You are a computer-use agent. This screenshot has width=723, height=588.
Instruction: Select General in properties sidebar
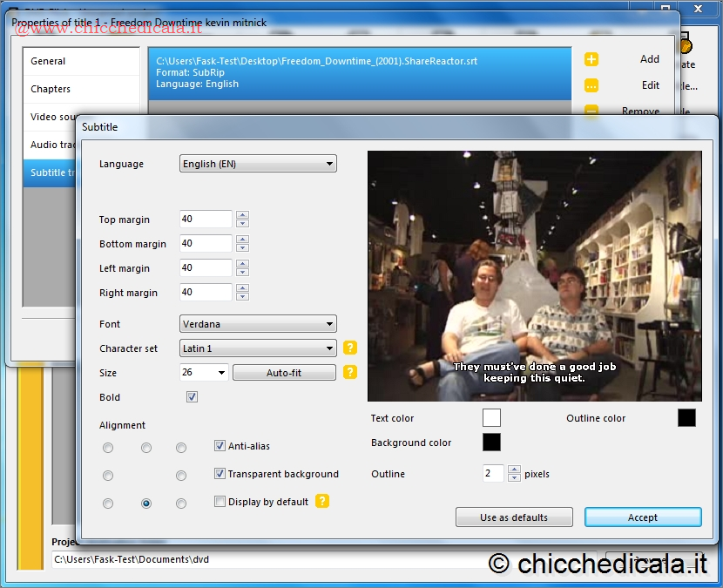tap(49, 61)
